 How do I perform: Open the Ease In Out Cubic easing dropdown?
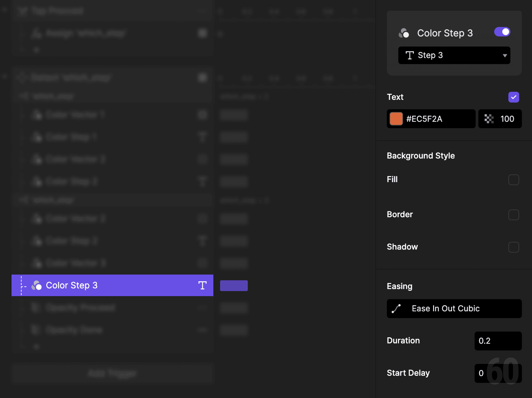coord(454,309)
